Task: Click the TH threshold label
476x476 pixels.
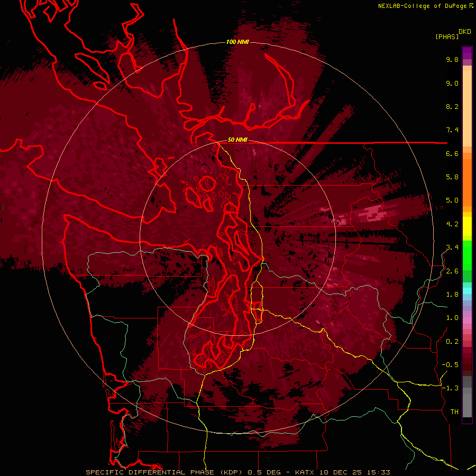Action: [454, 412]
